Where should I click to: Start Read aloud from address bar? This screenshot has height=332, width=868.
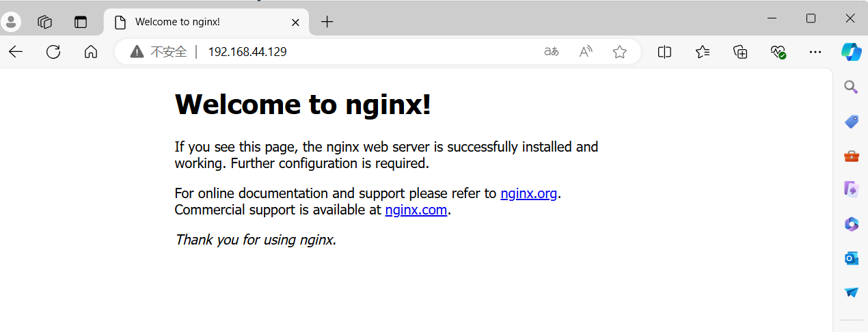point(586,52)
